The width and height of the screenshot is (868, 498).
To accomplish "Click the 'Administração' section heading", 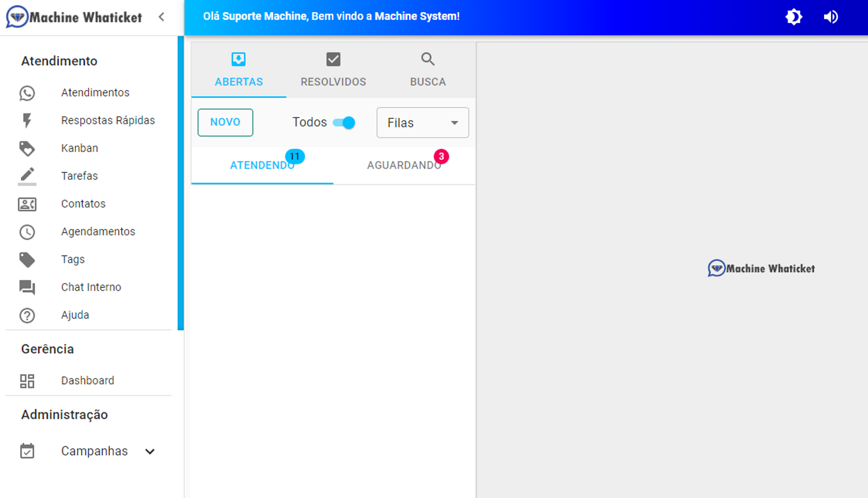I will click(x=64, y=415).
